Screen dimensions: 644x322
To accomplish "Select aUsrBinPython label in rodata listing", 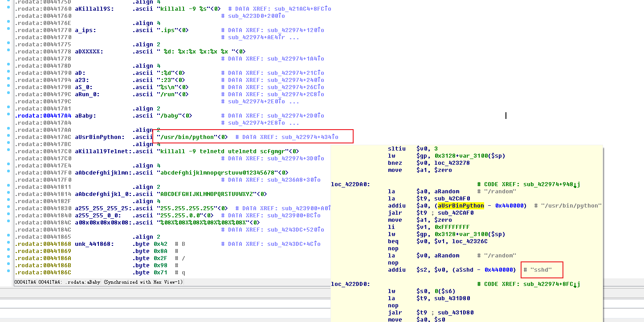I will tap(100, 137).
